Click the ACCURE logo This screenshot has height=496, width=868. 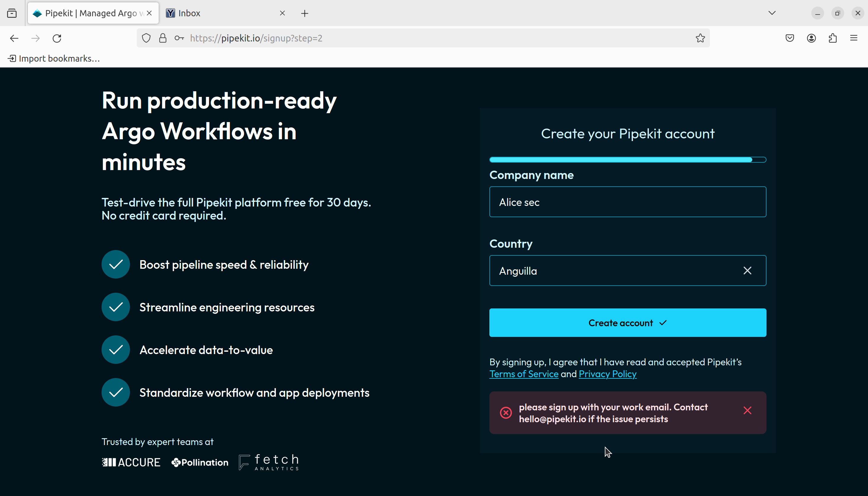tap(131, 462)
